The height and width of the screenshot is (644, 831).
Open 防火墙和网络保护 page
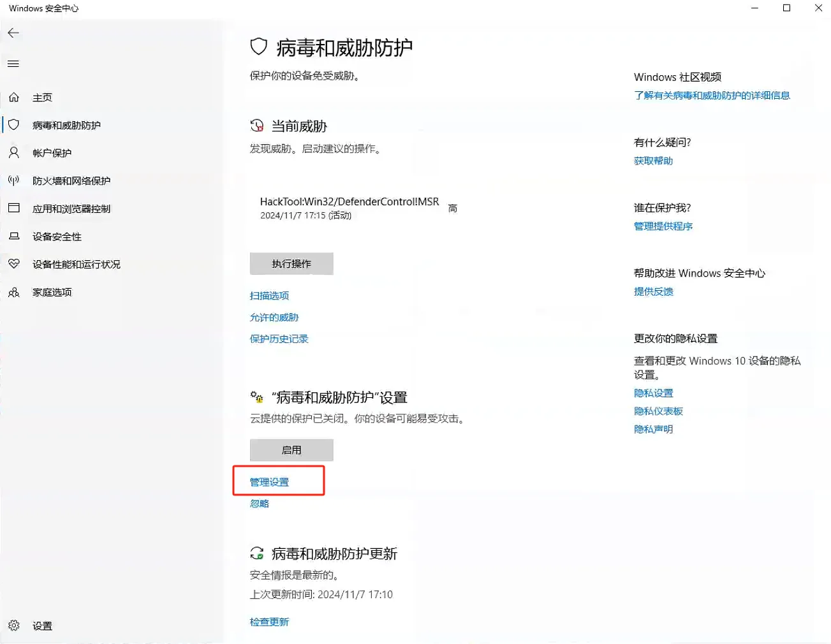click(71, 181)
